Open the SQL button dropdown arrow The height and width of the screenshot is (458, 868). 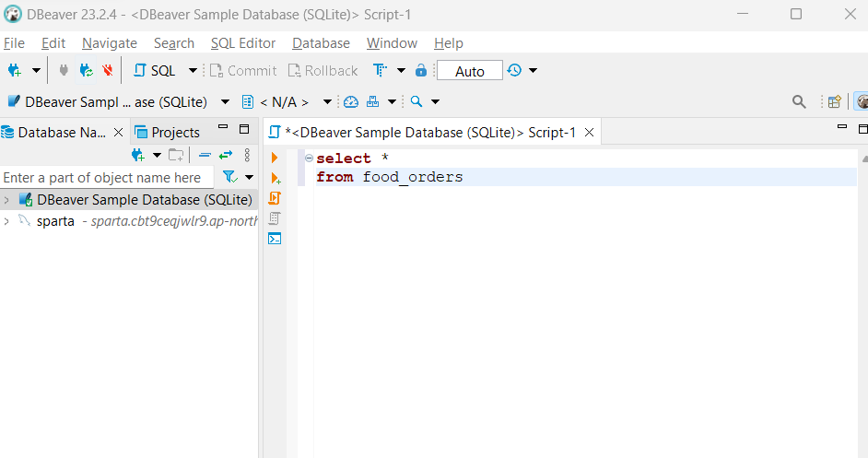click(193, 70)
